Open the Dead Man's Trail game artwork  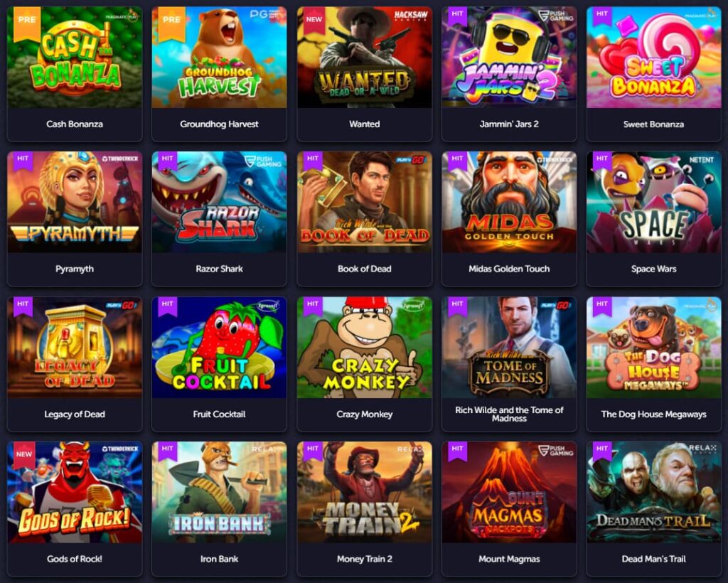coord(654,493)
